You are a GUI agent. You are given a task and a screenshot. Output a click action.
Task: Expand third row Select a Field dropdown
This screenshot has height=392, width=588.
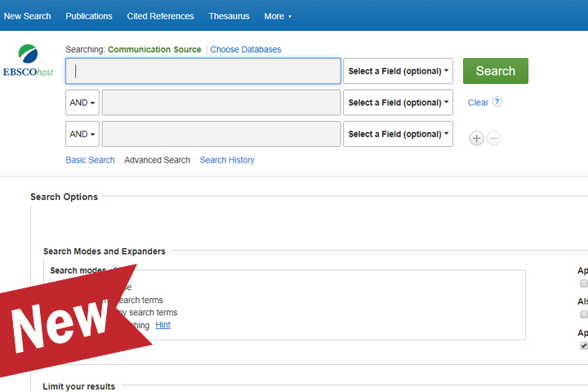coord(398,134)
